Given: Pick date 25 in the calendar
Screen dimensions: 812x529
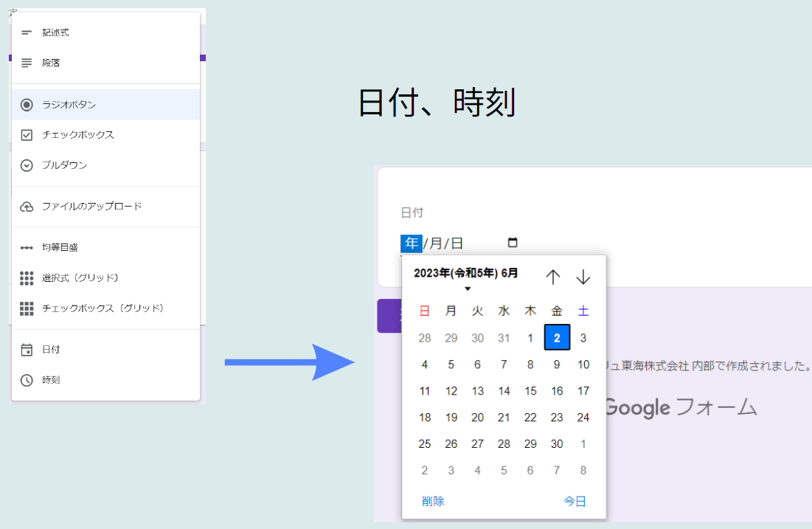Looking at the screenshot, I should click(425, 443).
